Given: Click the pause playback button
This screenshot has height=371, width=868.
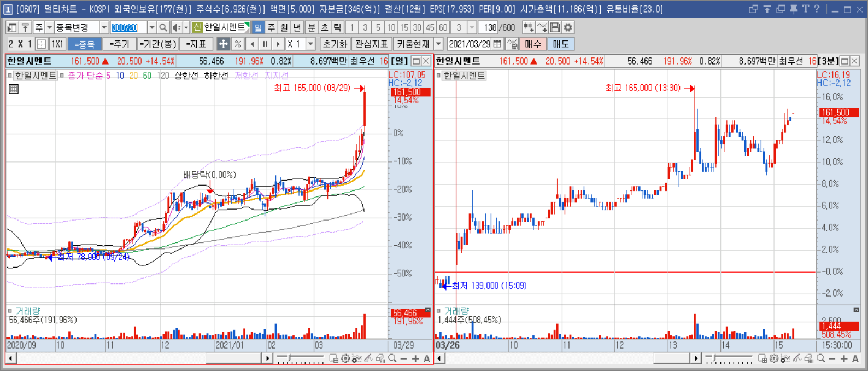Looking at the screenshot, I should click(265, 44).
